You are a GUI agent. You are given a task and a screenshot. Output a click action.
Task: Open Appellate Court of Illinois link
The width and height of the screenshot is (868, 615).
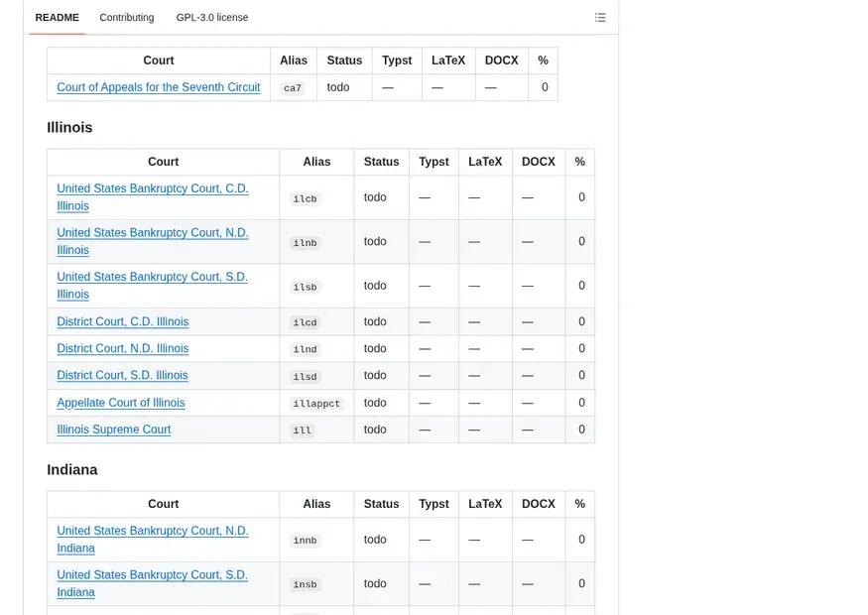click(121, 403)
